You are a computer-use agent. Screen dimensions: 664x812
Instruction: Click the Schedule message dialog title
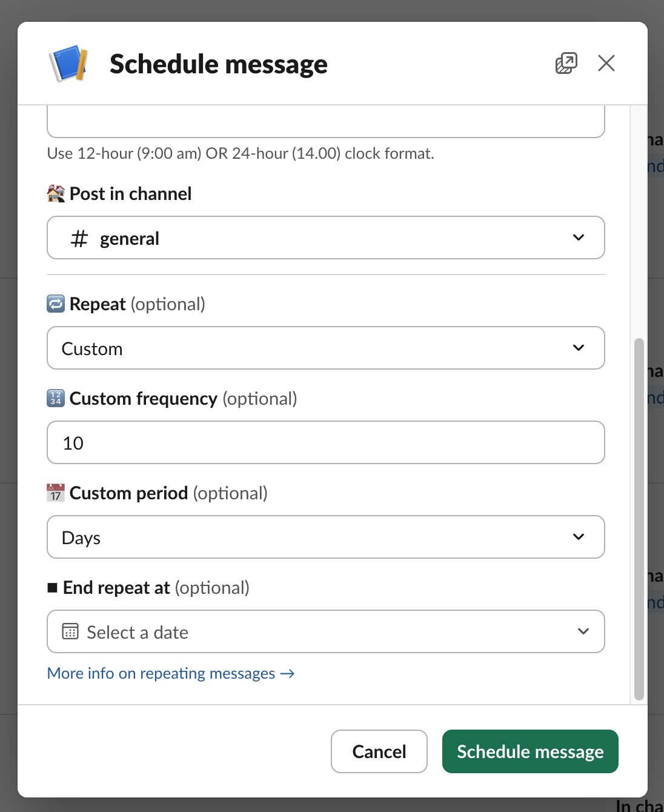click(x=219, y=64)
